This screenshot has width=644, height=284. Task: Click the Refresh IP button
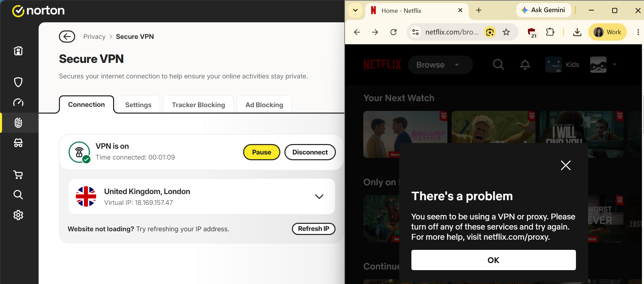[x=314, y=229]
